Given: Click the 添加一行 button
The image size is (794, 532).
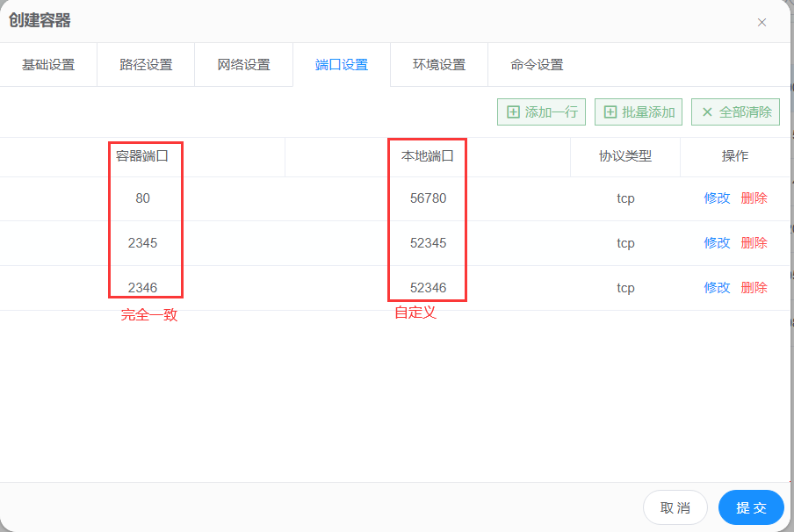Looking at the screenshot, I should coord(541,111).
